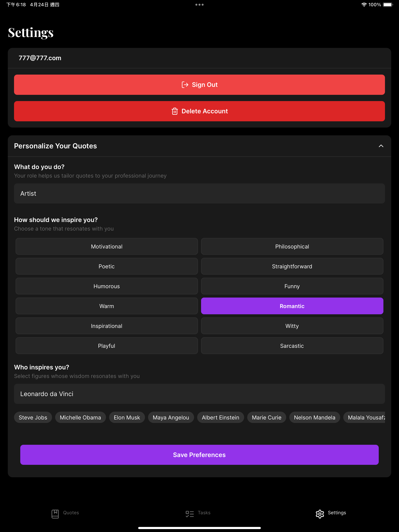This screenshot has width=399, height=532.
Task: Add Steve Jobs suggestion chip
Action: (33, 417)
